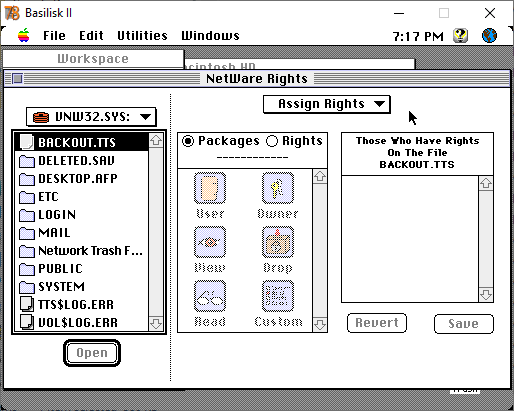The width and height of the screenshot is (514, 411).
Task: Select DELETED.SAV in the file list
Action: click(76, 161)
